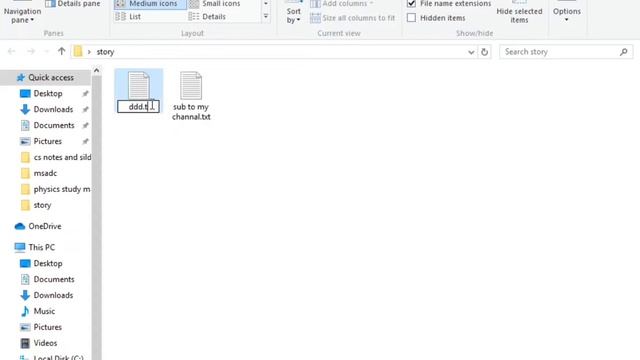This screenshot has height=360, width=640.
Task: Enable the Hidden items checkbox
Action: (411, 18)
